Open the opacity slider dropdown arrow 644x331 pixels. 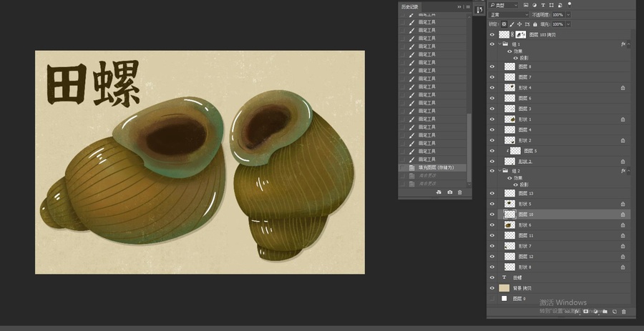568,15
